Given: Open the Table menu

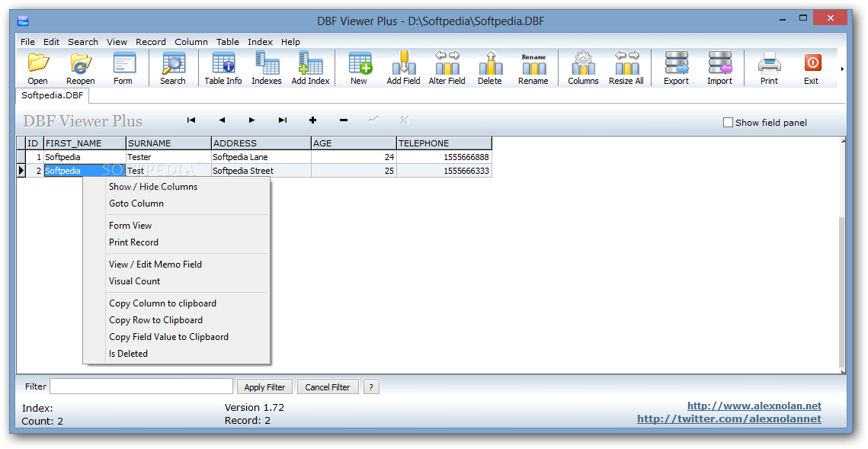Looking at the screenshot, I should point(228,41).
